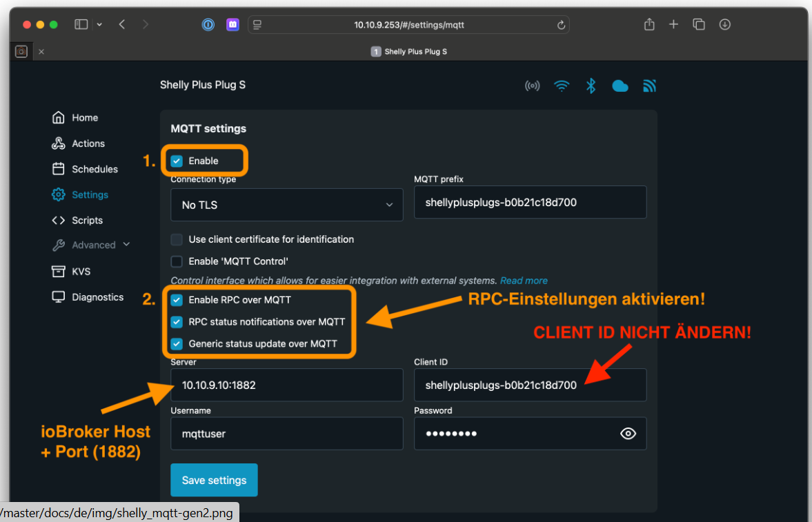The image size is (812, 522).
Task: Click the Scripts code brackets icon
Action: 59,220
